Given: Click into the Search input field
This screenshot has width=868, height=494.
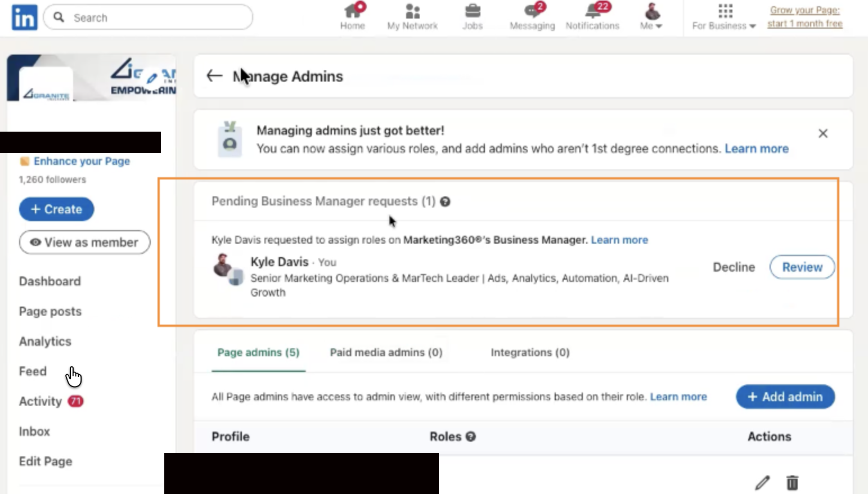Looking at the screenshot, I should (x=158, y=17).
